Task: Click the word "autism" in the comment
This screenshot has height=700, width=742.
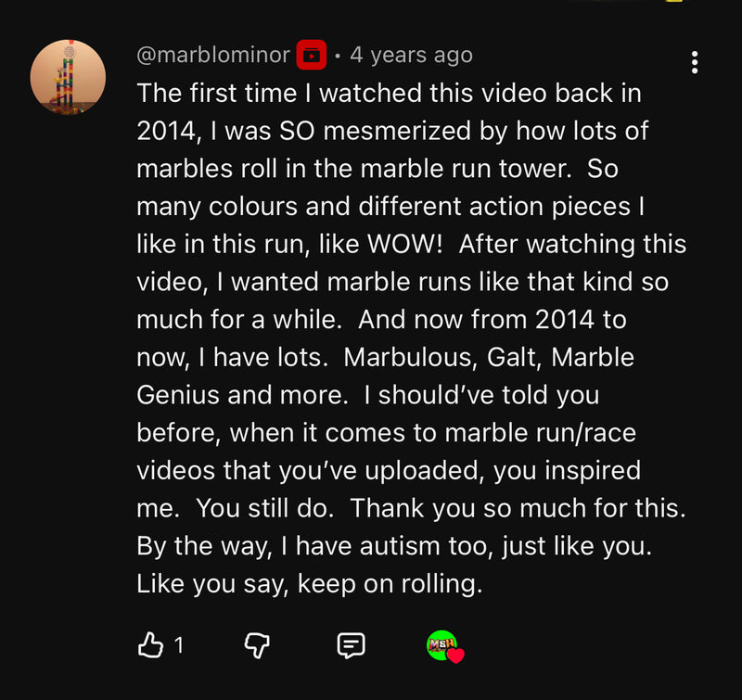Action: pos(400,546)
